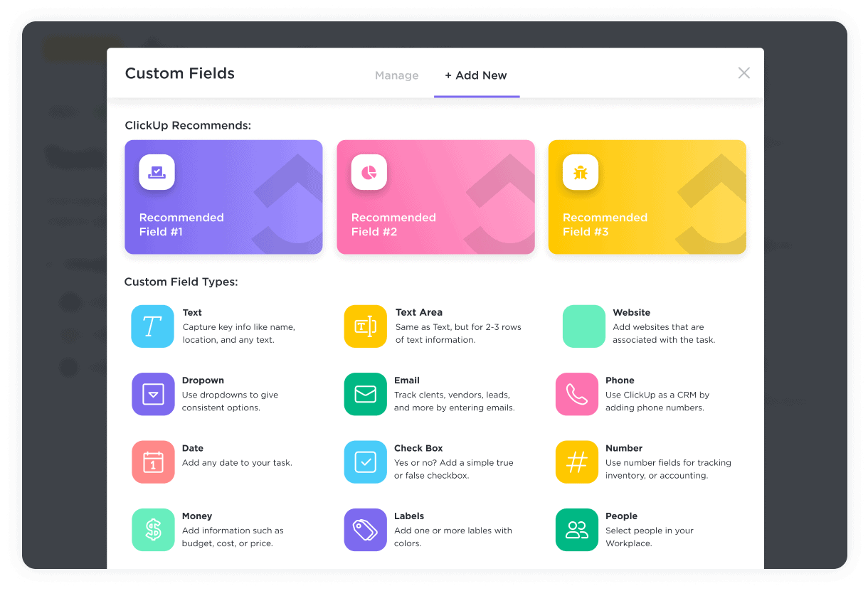The height and width of the screenshot is (591, 868).
Task: Open the + Add New tab
Action: pos(476,75)
